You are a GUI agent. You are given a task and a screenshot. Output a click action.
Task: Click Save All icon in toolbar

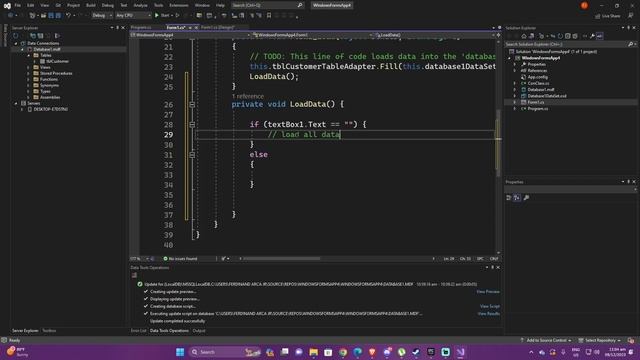click(x=58, y=16)
